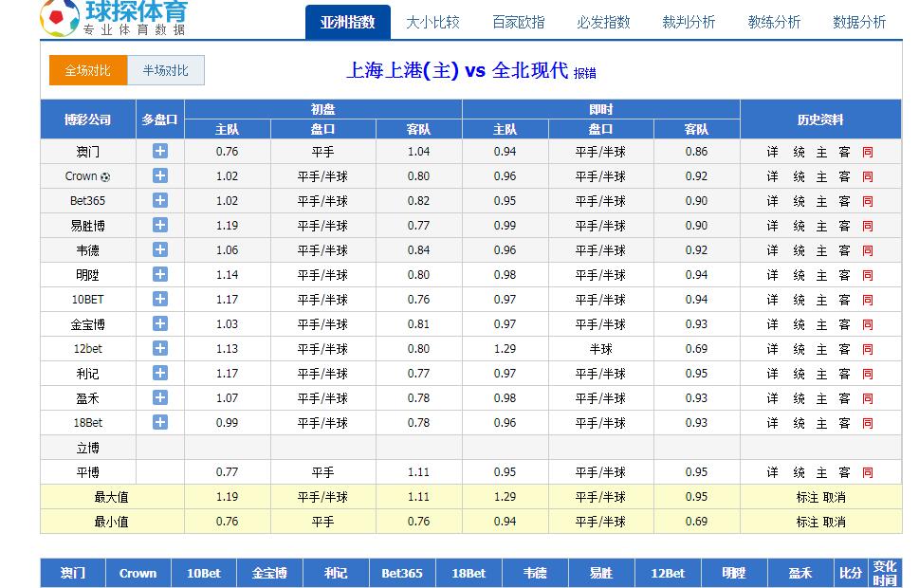Expand multi-handicap plus for 韦德 row
Screen dimensions: 919x588
(x=160, y=249)
